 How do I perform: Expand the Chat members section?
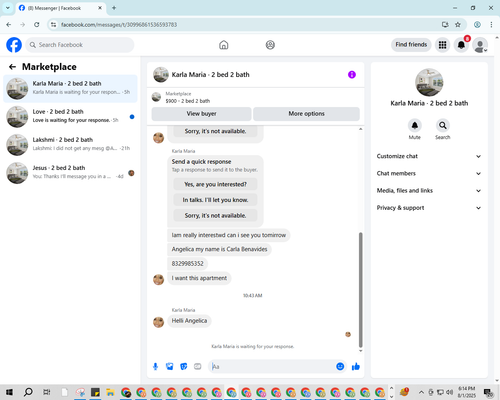click(x=429, y=173)
